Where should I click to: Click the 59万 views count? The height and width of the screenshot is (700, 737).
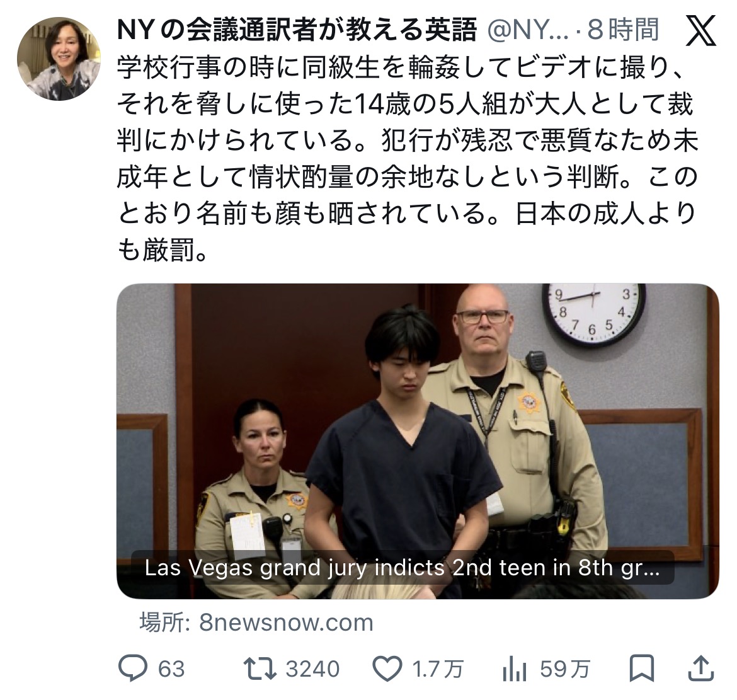[x=565, y=669]
